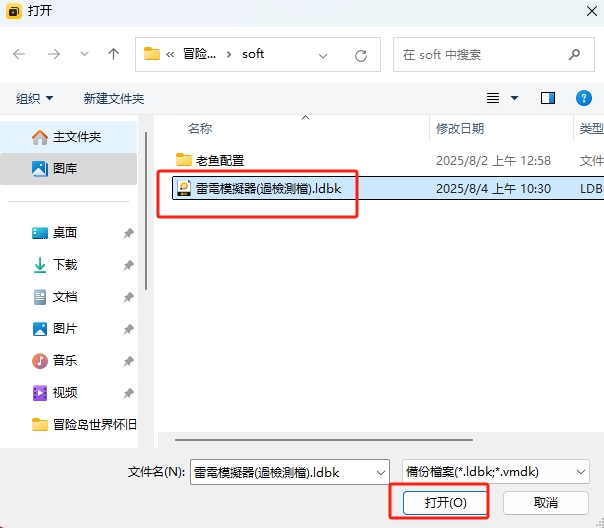This screenshot has width=604, height=528.
Task: Open 冒险岛世界怀旧 folder in the sidebar
Action: coord(84,425)
